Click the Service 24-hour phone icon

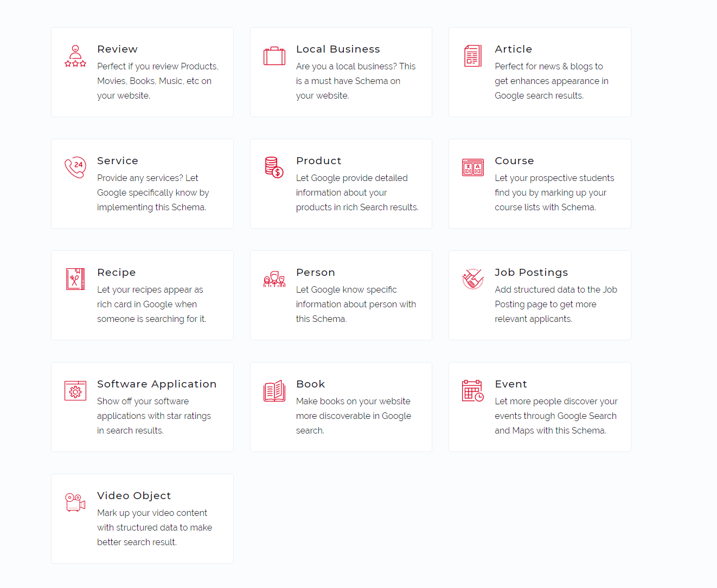tap(75, 167)
